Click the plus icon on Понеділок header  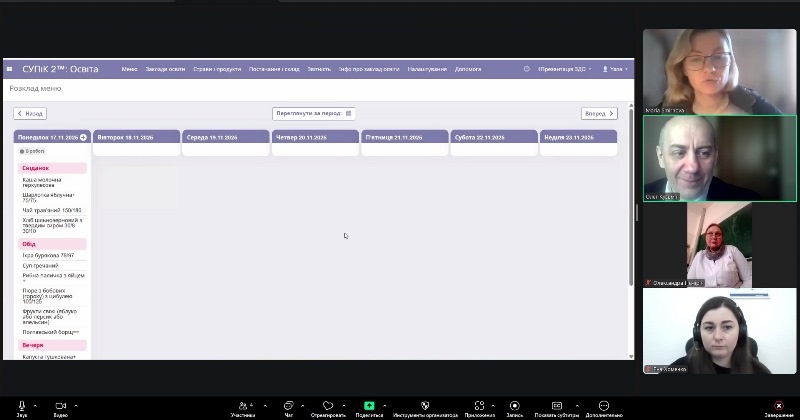(83, 137)
